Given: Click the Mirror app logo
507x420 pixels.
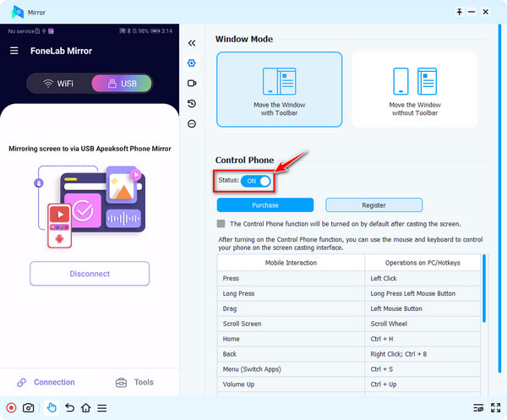Looking at the screenshot, I should coord(18,12).
